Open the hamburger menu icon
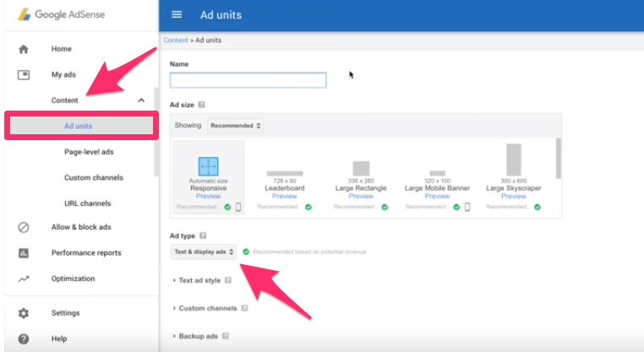Screen dimensions: 644x352 [x=177, y=14]
